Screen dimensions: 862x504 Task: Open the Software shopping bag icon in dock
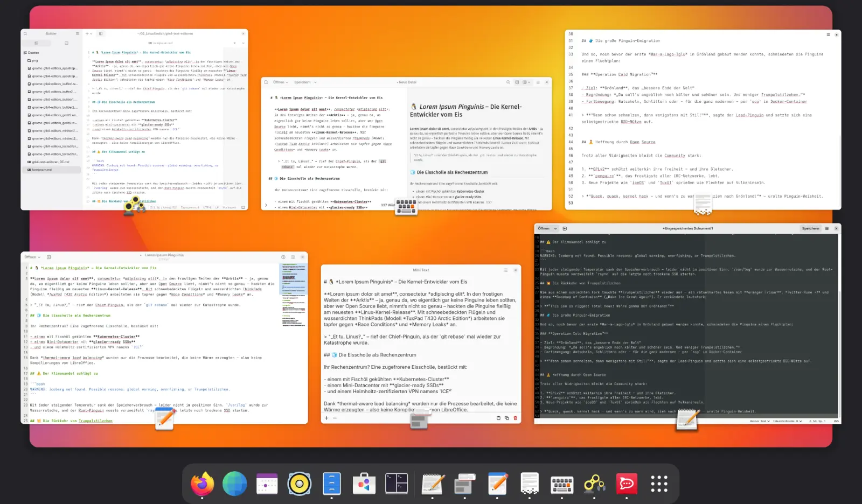(x=364, y=484)
